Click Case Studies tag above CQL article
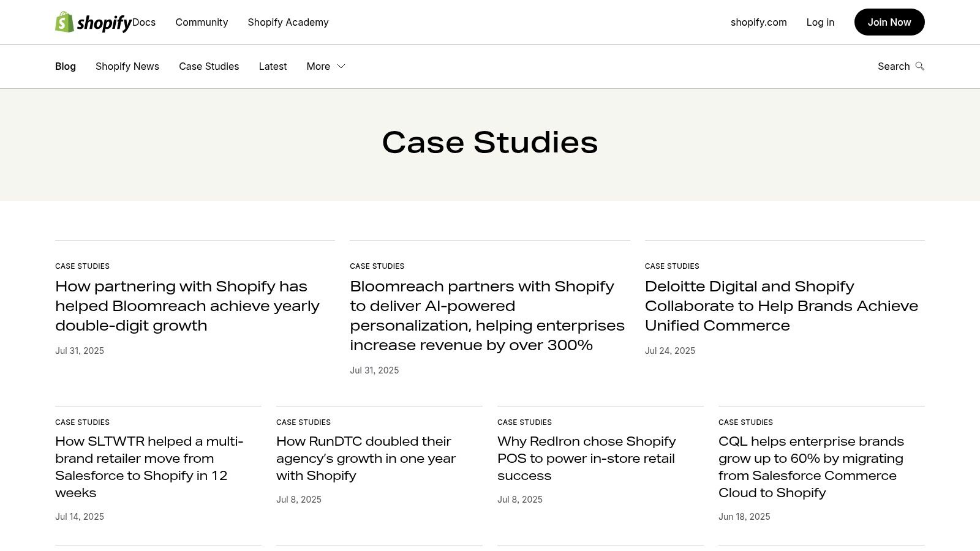The image size is (980, 551). pos(745,422)
